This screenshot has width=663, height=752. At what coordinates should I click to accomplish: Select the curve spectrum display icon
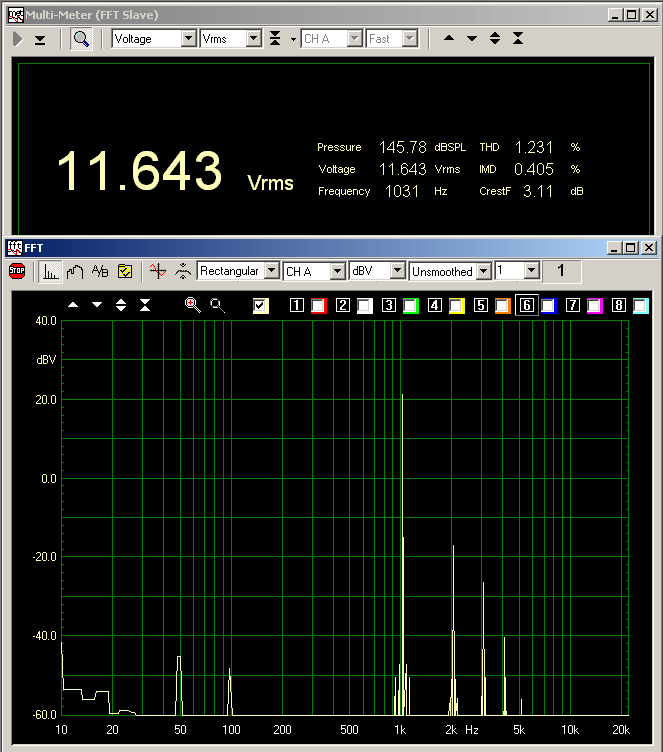point(75,271)
